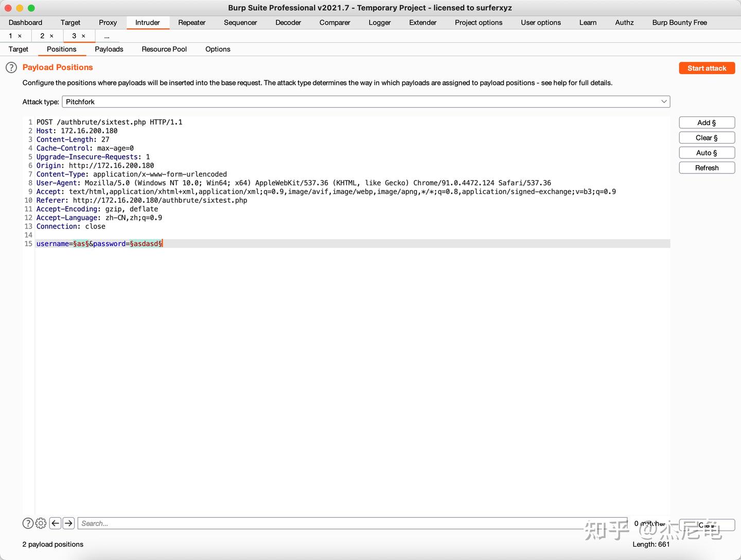Open the Intruder Target sub-tab
This screenshot has height=560, width=741.
tap(19, 49)
